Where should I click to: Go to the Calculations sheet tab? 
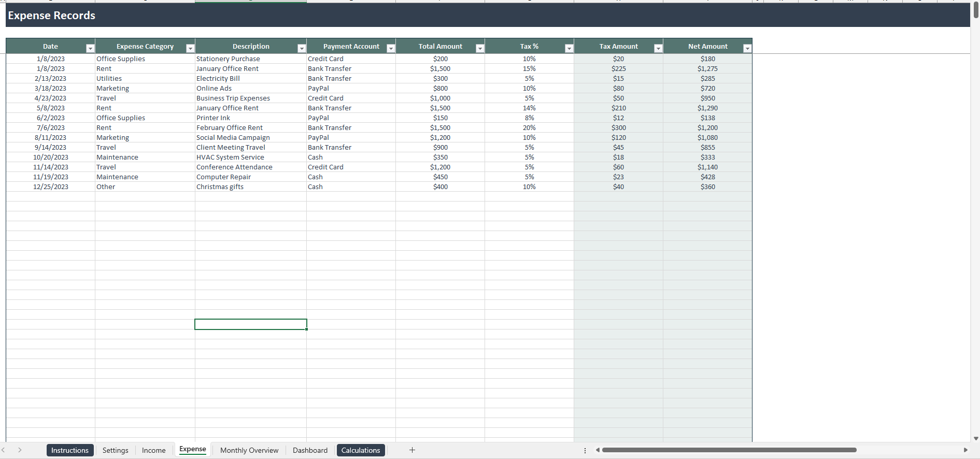coord(361,450)
